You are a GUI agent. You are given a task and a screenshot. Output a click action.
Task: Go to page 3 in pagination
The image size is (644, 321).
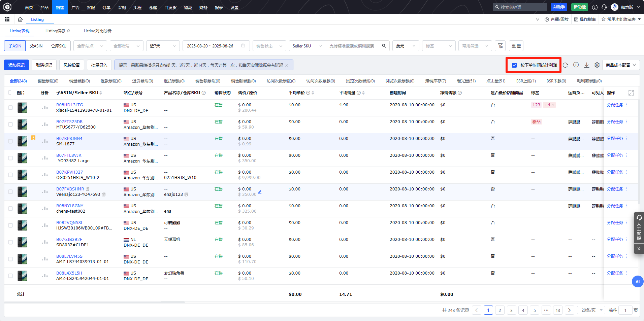point(511,310)
